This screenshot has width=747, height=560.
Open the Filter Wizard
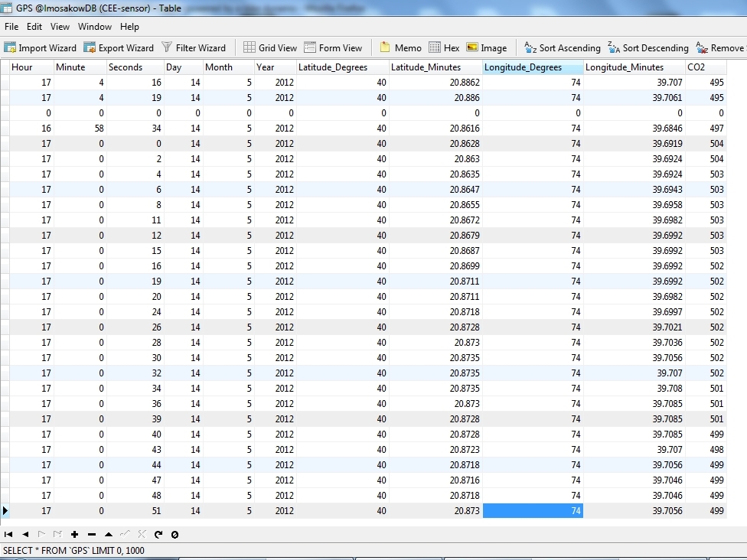coord(194,47)
